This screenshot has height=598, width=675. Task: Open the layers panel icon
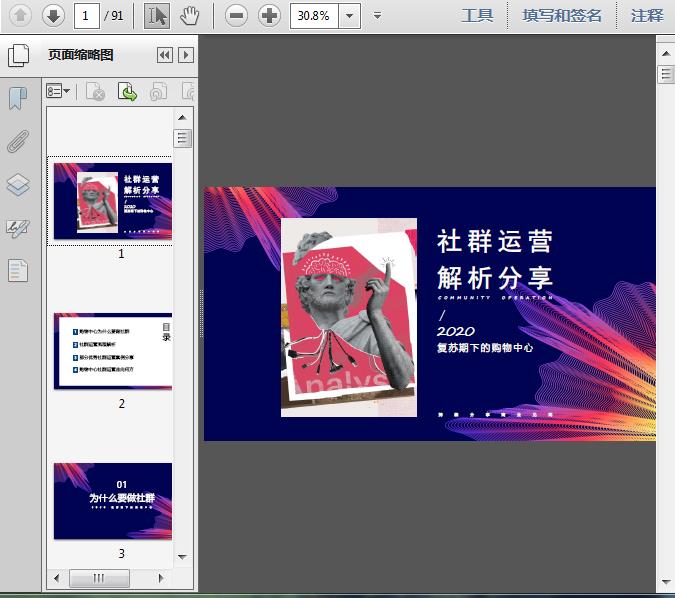point(18,185)
